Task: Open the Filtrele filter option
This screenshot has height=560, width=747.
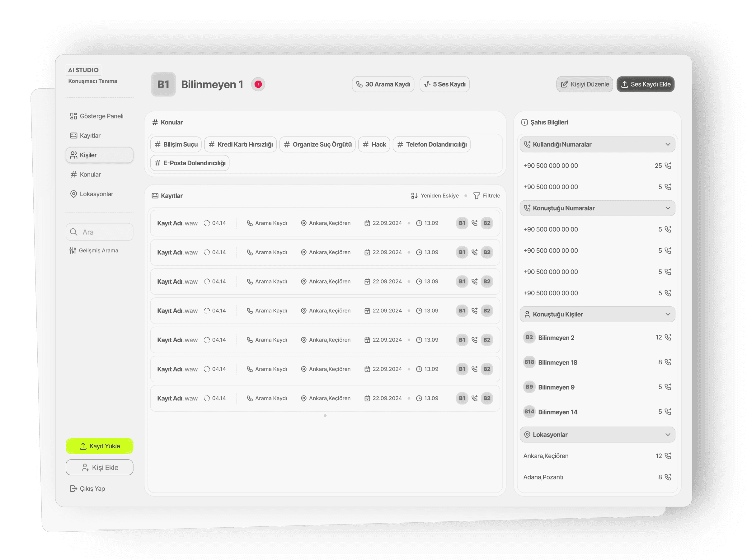Action: coord(486,195)
